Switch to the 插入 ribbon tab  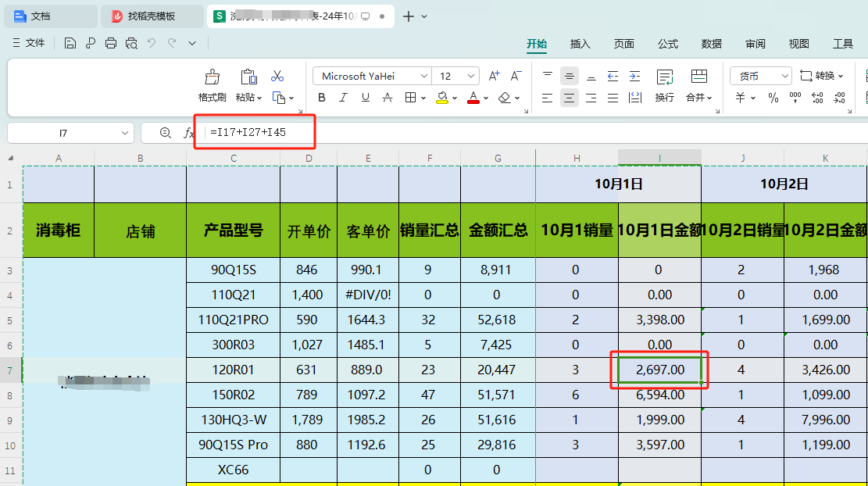[580, 44]
